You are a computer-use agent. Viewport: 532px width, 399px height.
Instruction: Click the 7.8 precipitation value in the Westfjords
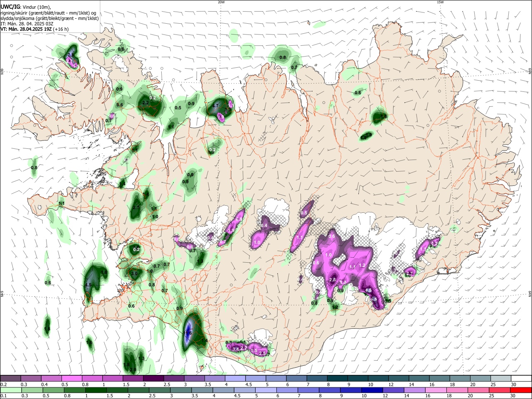click(x=70, y=55)
